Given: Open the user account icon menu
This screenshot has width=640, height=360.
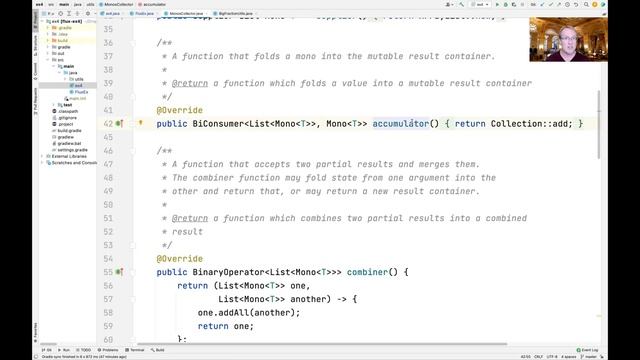Looking at the screenshot, I should pyautogui.click(x=449, y=4).
